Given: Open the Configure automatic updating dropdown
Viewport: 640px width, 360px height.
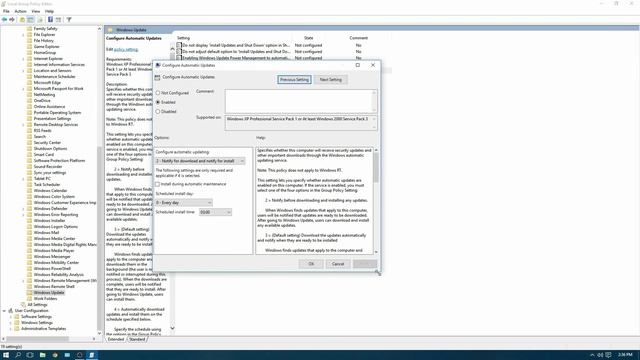Looking at the screenshot, I should coord(200,161).
